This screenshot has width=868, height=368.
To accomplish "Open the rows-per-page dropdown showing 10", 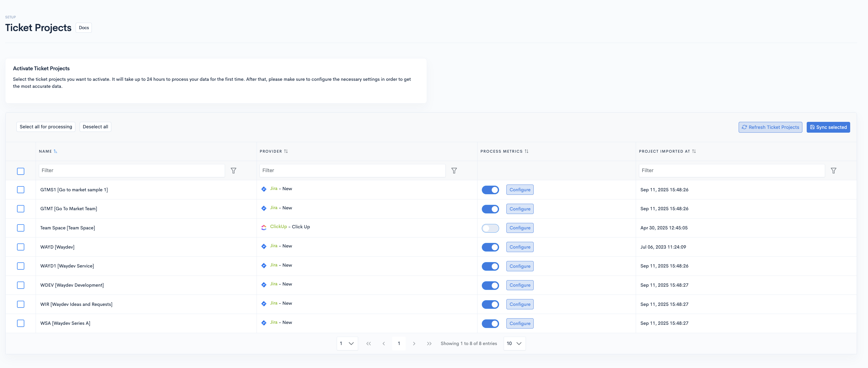I will (514, 343).
